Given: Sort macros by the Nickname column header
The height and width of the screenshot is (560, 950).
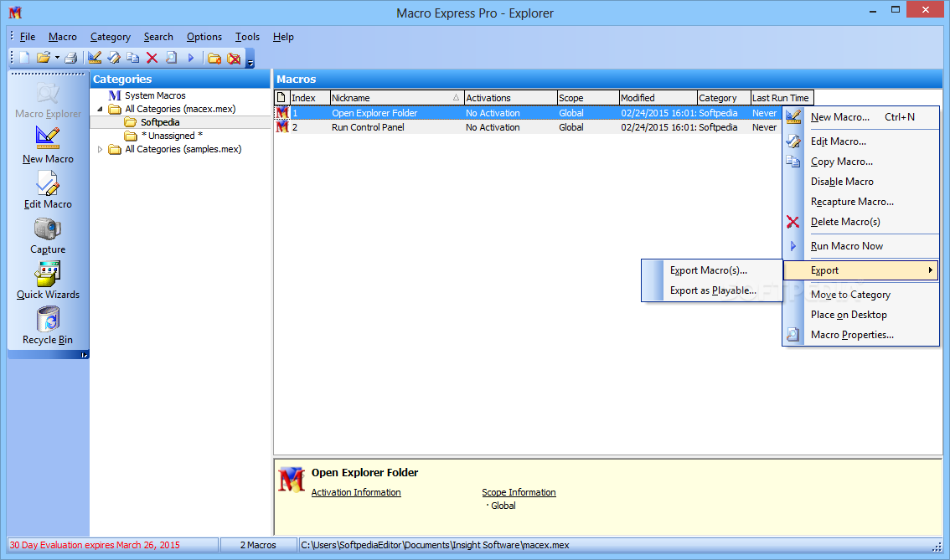Looking at the screenshot, I should point(397,97).
